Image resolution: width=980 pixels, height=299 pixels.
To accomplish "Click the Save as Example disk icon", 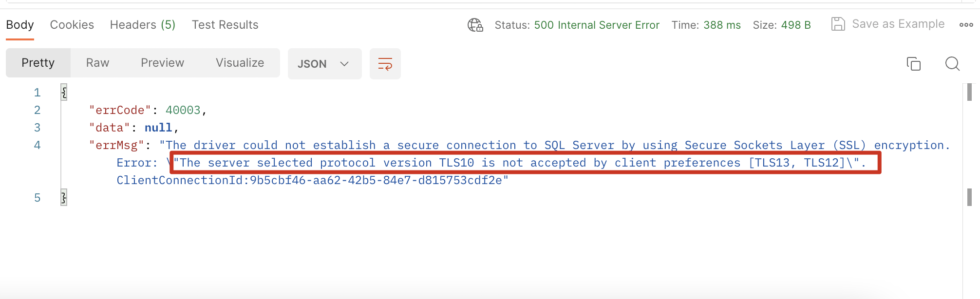I will pos(838,24).
